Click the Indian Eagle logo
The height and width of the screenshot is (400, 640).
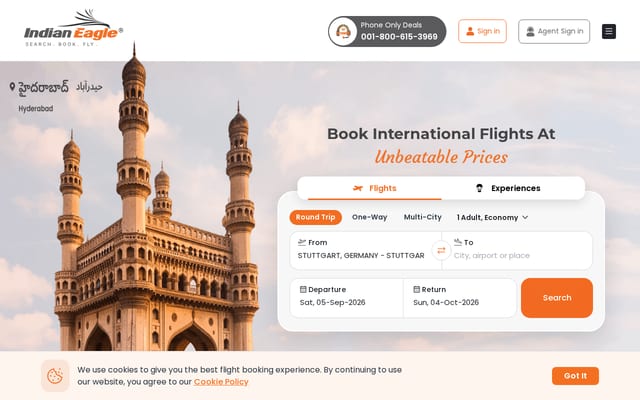pyautogui.click(x=73, y=28)
